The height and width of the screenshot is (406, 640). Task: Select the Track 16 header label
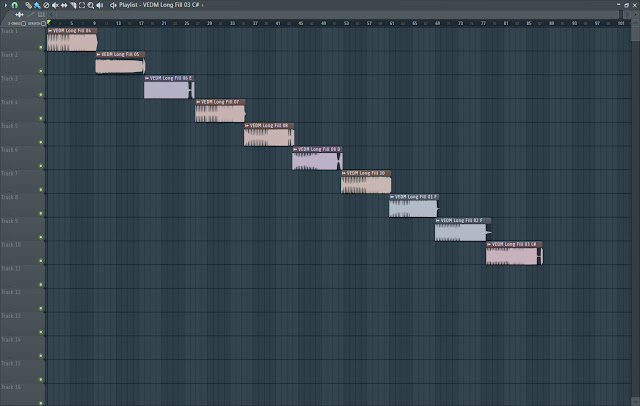(x=11, y=387)
